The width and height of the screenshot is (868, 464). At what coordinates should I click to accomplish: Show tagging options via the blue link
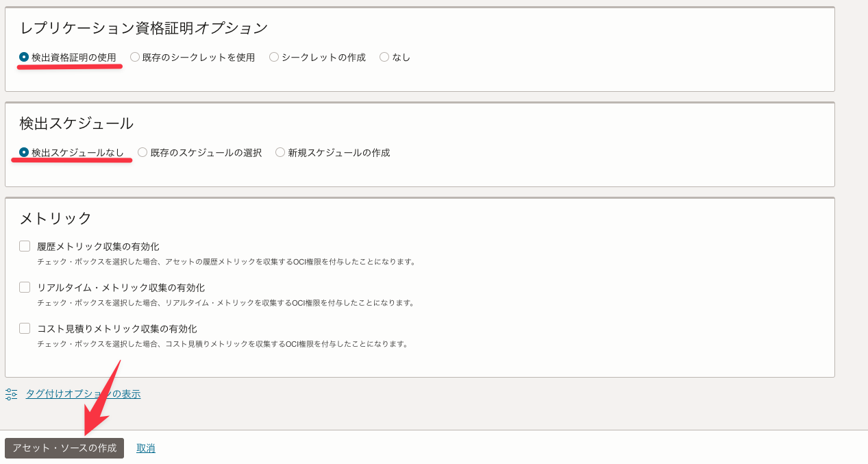(x=82, y=393)
